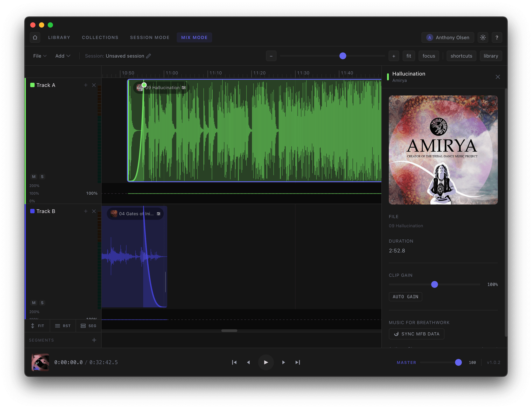This screenshot has height=409, width=532.
Task: Open appearance theme sun icon
Action: tap(483, 37)
